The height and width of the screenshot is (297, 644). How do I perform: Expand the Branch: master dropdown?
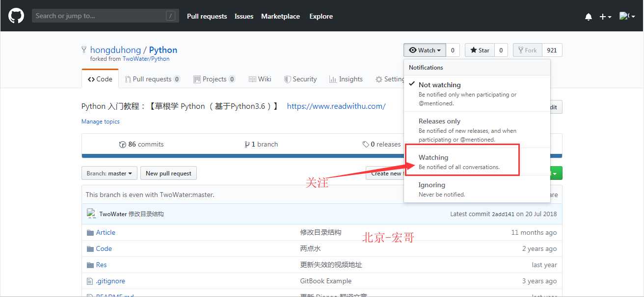pos(109,173)
